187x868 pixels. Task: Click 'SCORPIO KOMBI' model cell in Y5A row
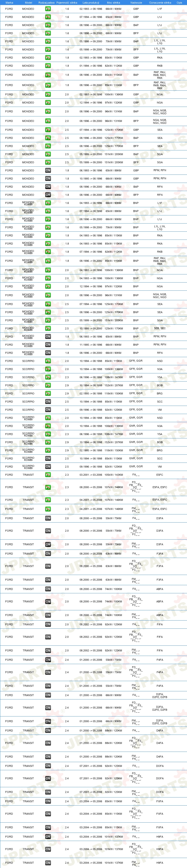click(x=28, y=434)
